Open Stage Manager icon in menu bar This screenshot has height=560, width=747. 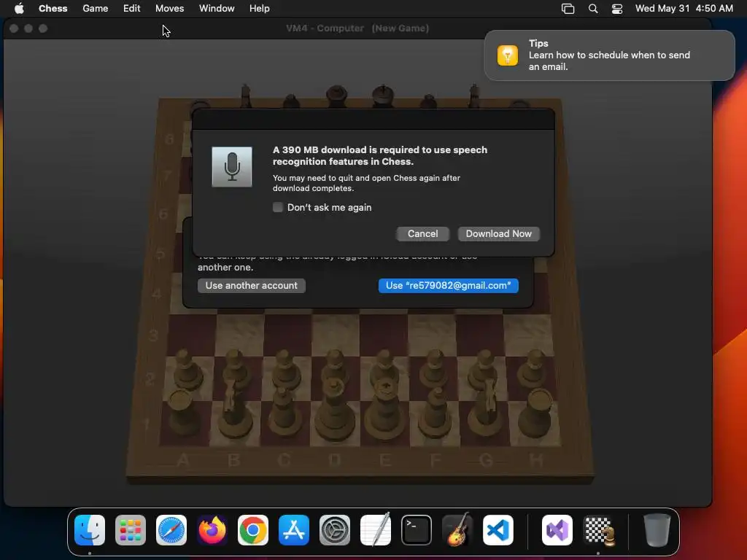coord(568,9)
